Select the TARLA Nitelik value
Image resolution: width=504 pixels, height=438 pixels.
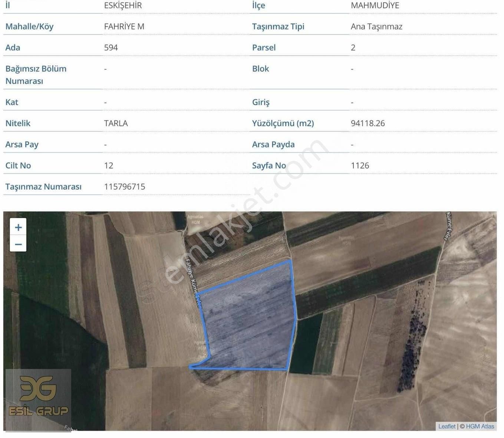[116, 123]
